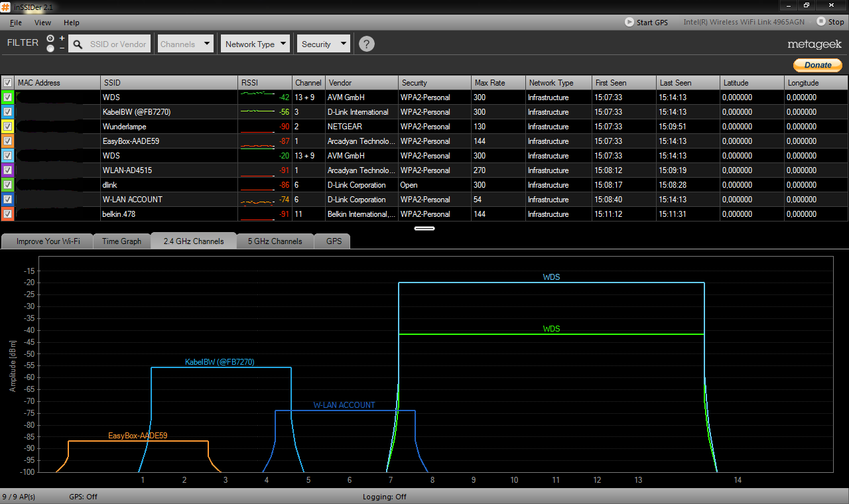This screenshot has width=849, height=504.
Task: Sort by the SSID column header
Action: coord(168,83)
